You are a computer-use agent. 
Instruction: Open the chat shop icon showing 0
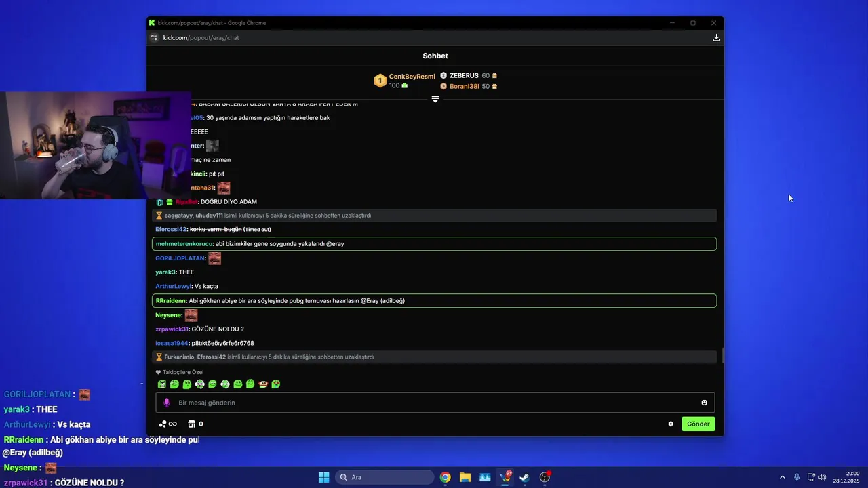pyautogui.click(x=195, y=424)
